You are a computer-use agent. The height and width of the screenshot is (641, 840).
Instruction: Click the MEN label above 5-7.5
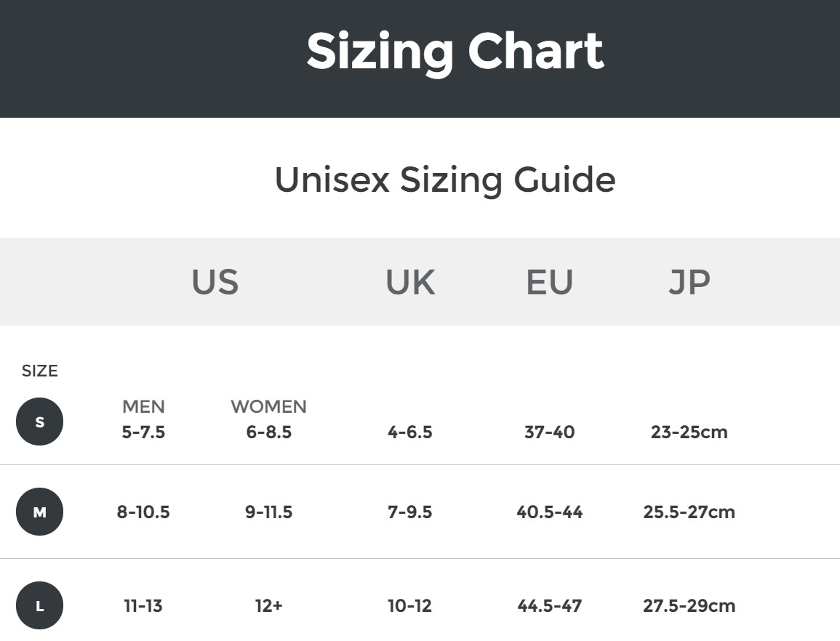click(143, 406)
